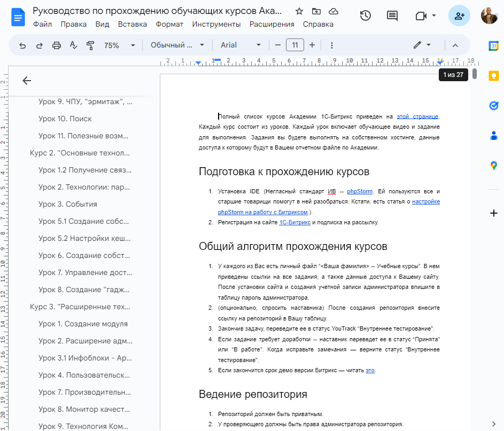This screenshot has height=431, width=504.
Task: Decrease the font size
Action: pos(278,45)
